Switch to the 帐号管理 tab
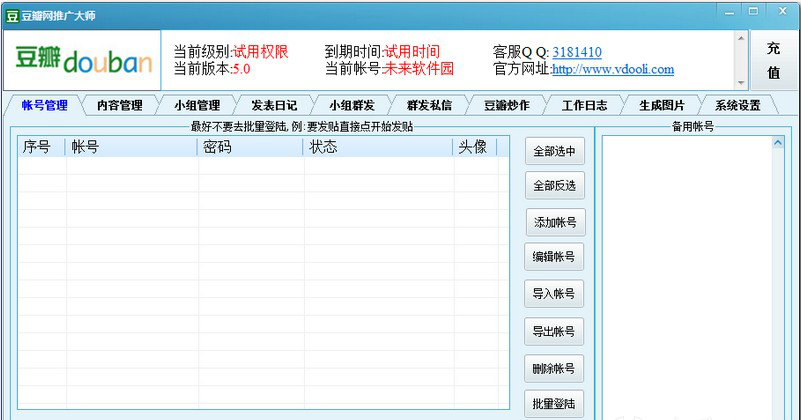Image resolution: width=801 pixels, height=420 pixels. coord(44,105)
